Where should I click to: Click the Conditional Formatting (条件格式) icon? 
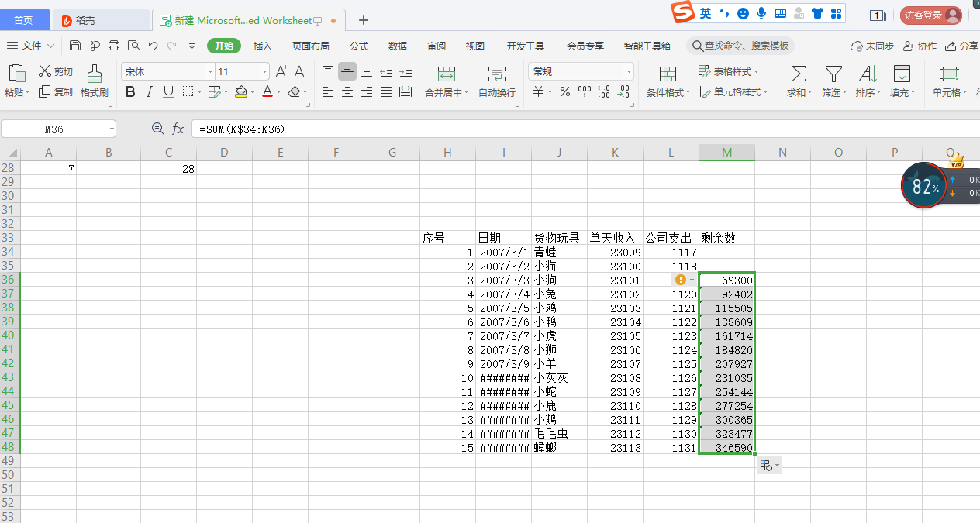668,74
